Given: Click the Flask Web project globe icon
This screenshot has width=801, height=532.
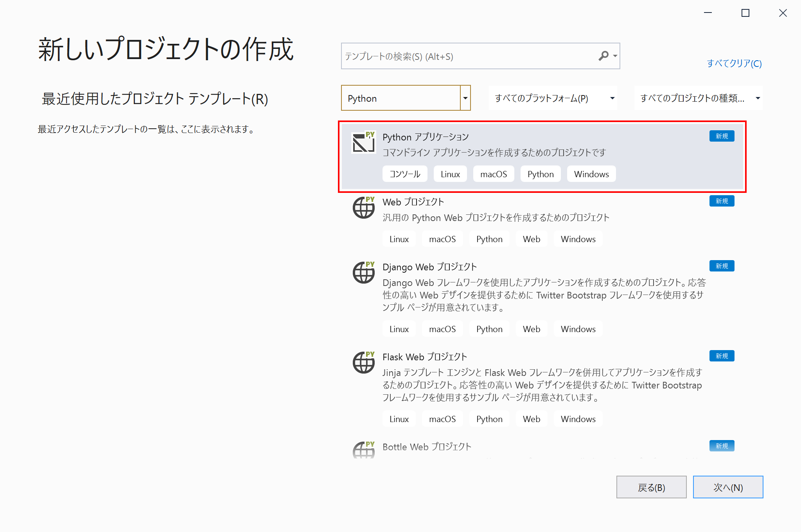Looking at the screenshot, I should [x=363, y=363].
